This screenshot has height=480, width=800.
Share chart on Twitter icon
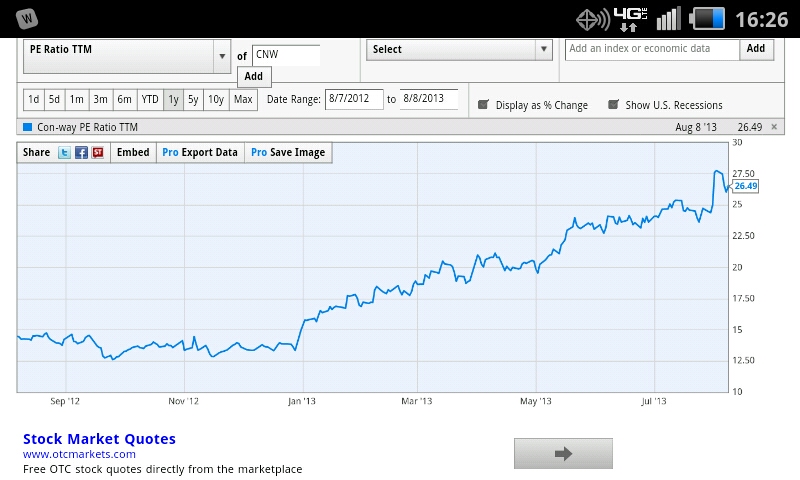pyautogui.click(x=64, y=153)
